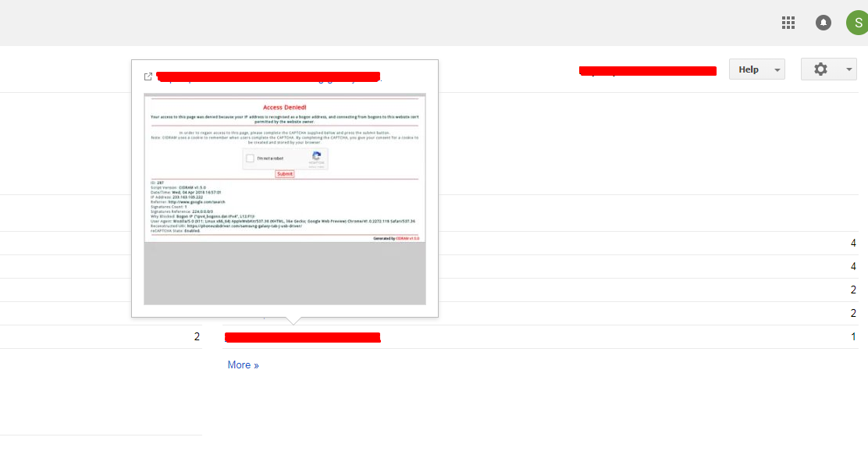Image resolution: width=868 pixels, height=455 pixels.
Task: Open the redacted link in the bottom table row
Action: pos(302,337)
